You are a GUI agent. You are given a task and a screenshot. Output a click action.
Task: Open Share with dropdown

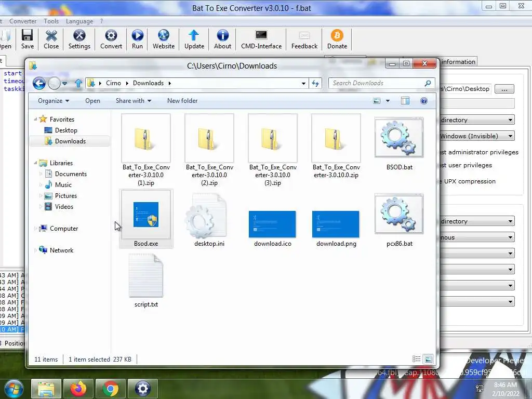pyautogui.click(x=134, y=101)
